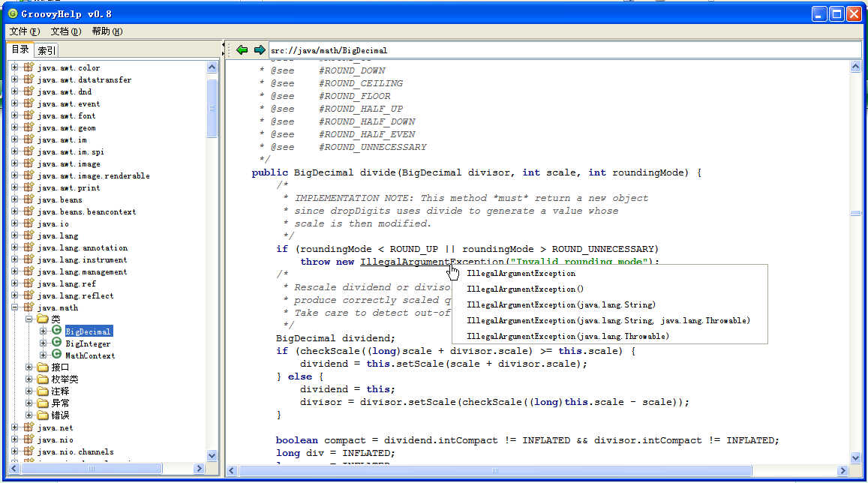Click the tree panel scroll down arrow
868x483 pixels.
(x=212, y=455)
